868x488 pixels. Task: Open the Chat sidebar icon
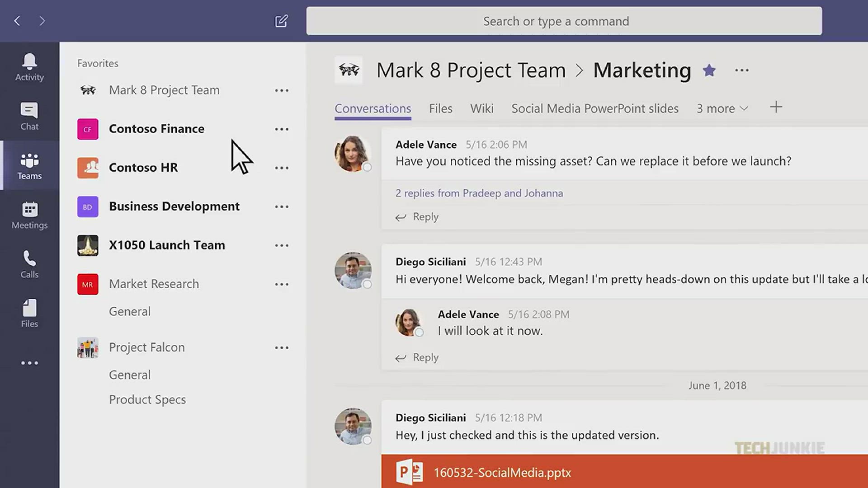coord(29,116)
